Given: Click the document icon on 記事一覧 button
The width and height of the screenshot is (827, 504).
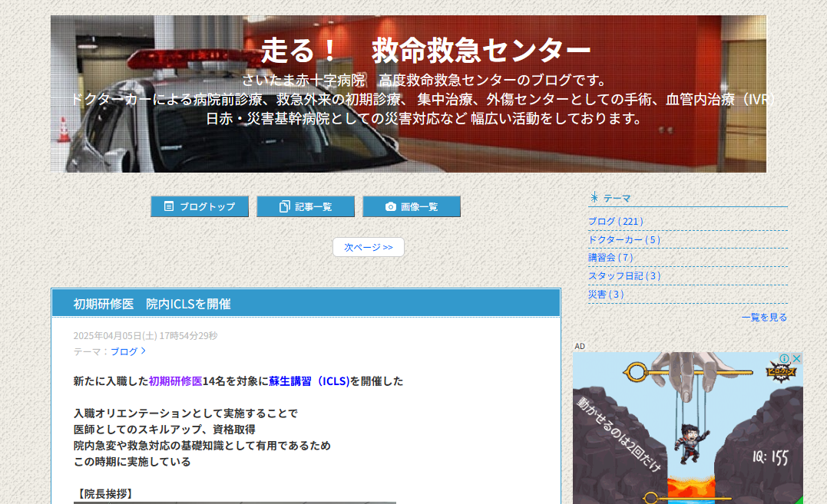Looking at the screenshot, I should [284, 206].
